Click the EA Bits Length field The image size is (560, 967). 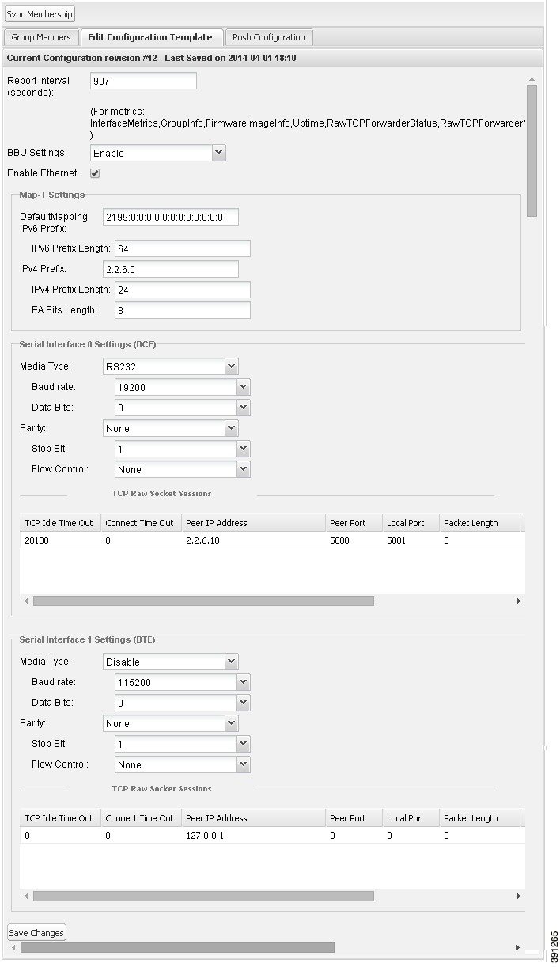tap(182, 310)
